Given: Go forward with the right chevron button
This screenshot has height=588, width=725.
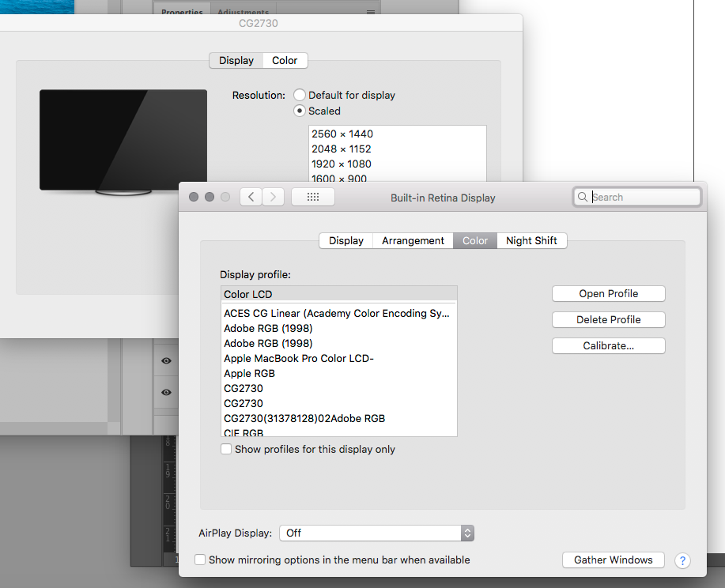Looking at the screenshot, I should point(273,197).
